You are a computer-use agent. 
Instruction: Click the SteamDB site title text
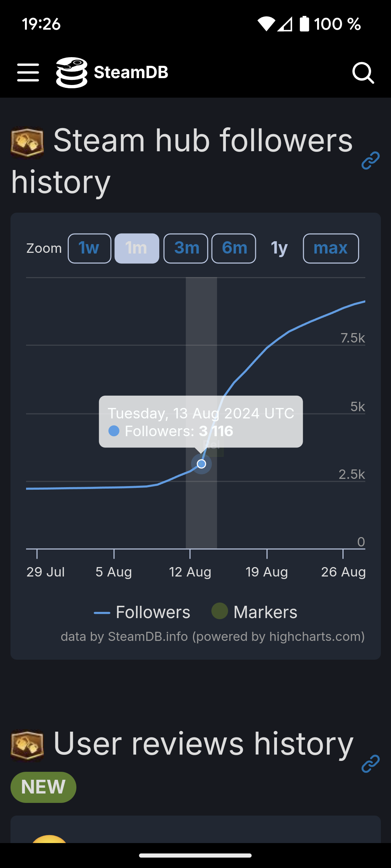tap(131, 72)
